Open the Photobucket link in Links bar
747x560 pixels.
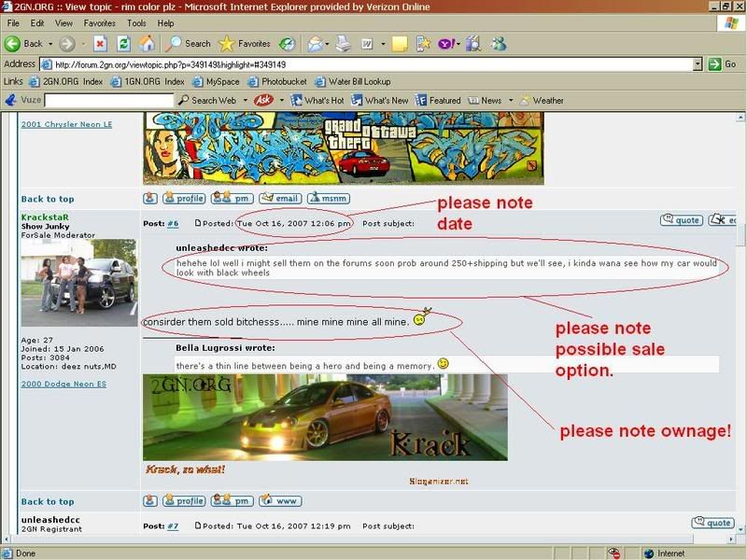point(280,81)
